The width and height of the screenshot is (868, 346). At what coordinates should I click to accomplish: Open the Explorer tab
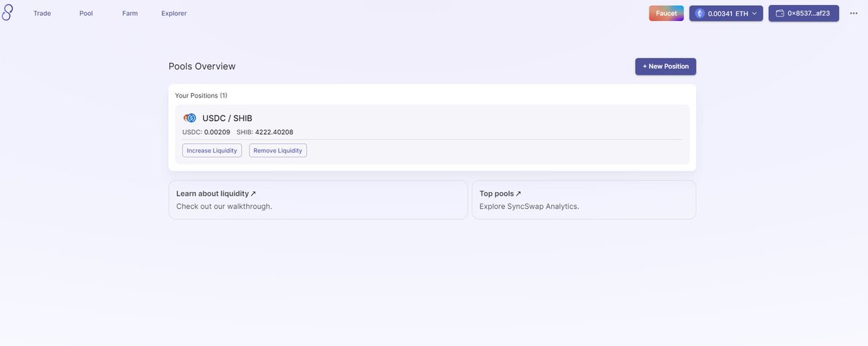click(x=174, y=13)
